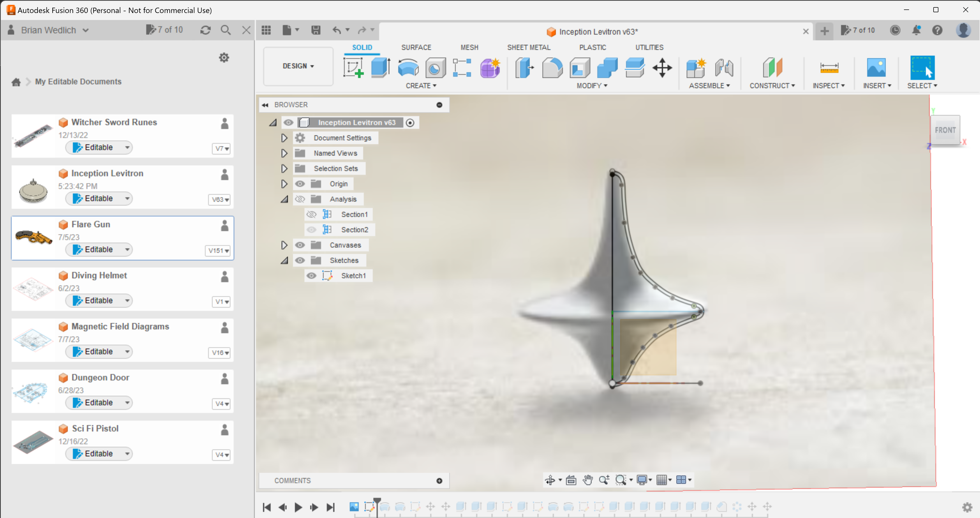Viewport: 980px width, 518px height.
Task: Switch to the SHEET METAL tab
Action: point(529,47)
